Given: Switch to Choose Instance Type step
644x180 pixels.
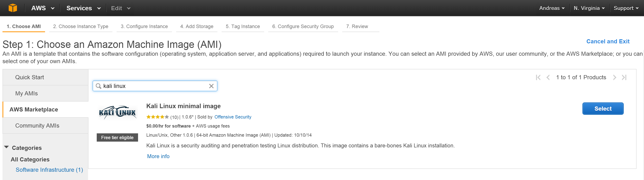Looking at the screenshot, I should [81, 26].
